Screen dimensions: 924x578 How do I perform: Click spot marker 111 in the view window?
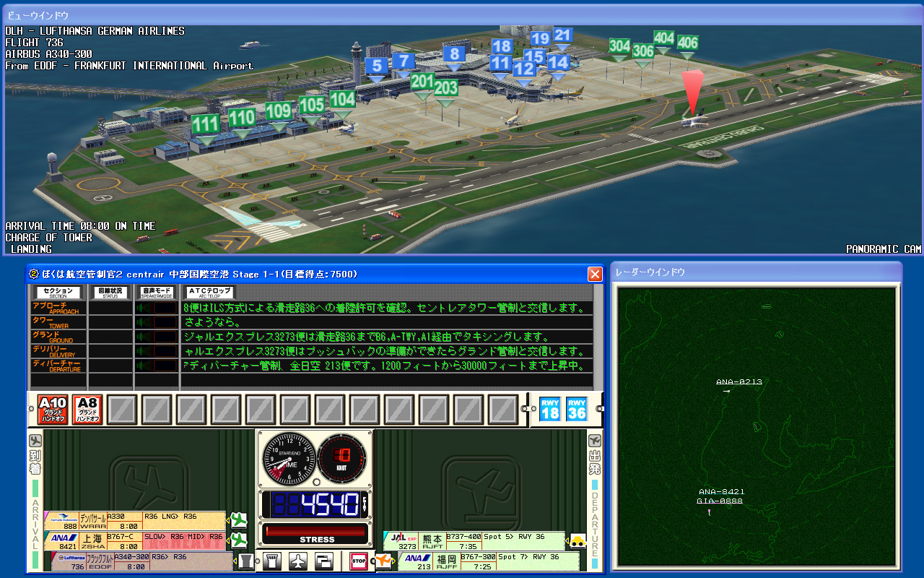coord(206,125)
